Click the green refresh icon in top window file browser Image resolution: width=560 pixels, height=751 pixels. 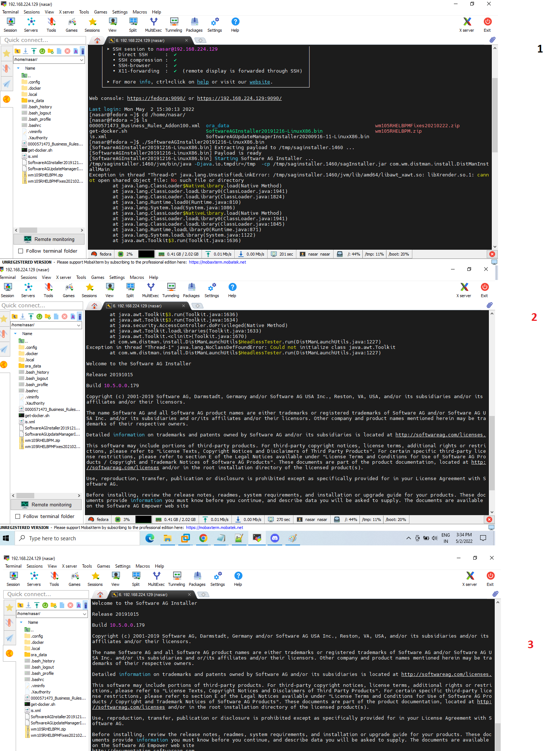(x=42, y=51)
